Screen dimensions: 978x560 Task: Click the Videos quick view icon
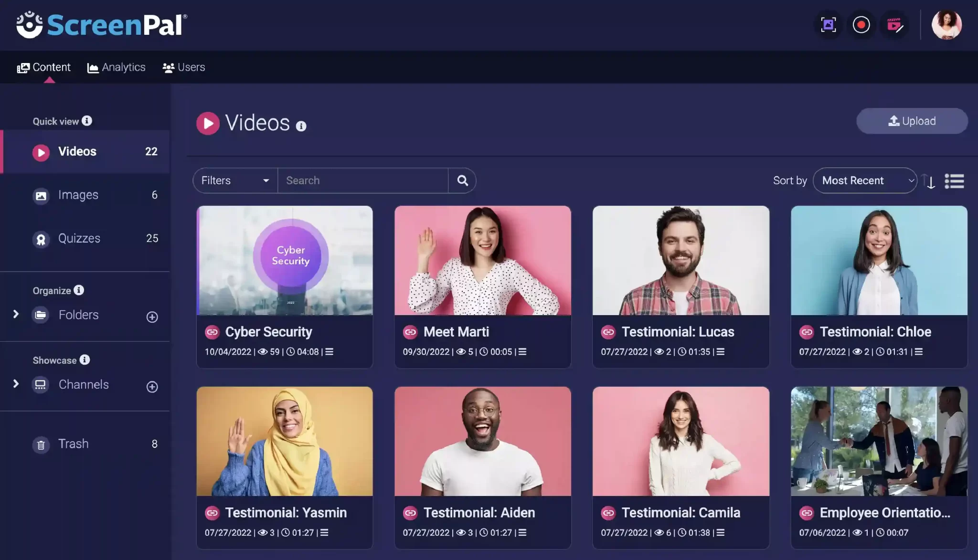click(x=41, y=151)
